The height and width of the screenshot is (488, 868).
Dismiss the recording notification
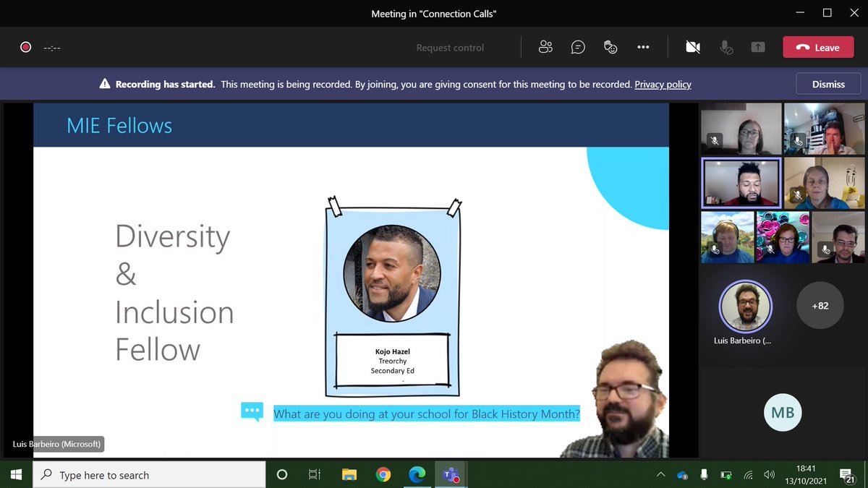[x=828, y=84]
